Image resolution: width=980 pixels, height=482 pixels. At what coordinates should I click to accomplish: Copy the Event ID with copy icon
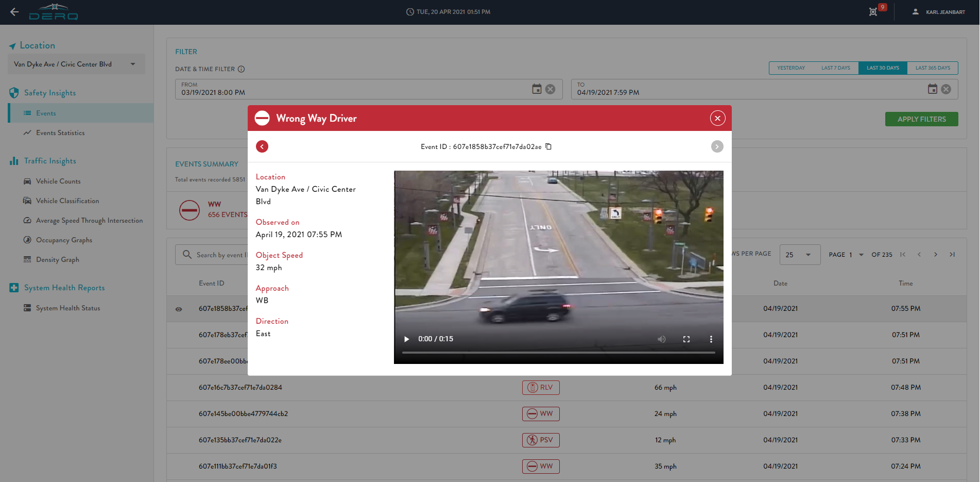coord(548,146)
